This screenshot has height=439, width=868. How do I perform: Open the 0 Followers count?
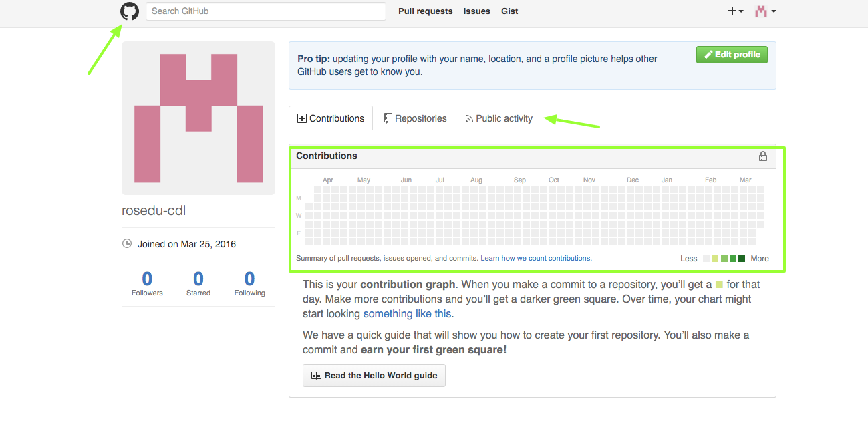coord(147,283)
